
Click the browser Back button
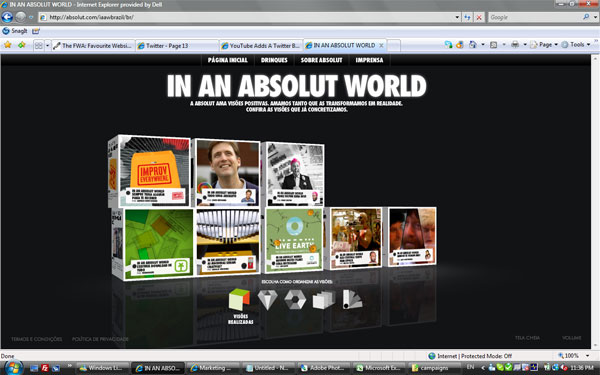point(7,17)
